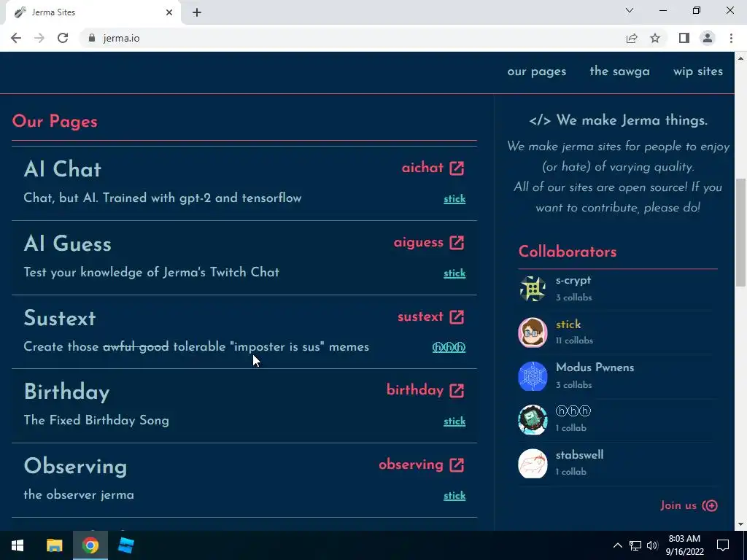
Task: Open the browser side panel
Action: point(684,38)
